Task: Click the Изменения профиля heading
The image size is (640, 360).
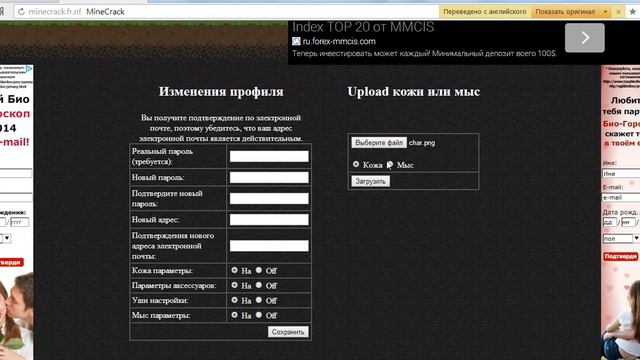Action: pos(221,91)
